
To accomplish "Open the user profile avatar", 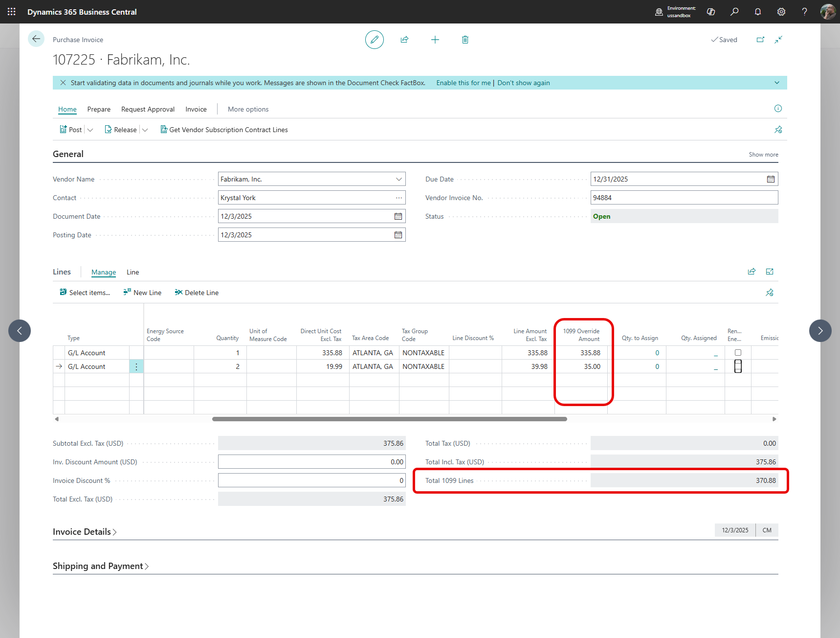I will pos(828,12).
